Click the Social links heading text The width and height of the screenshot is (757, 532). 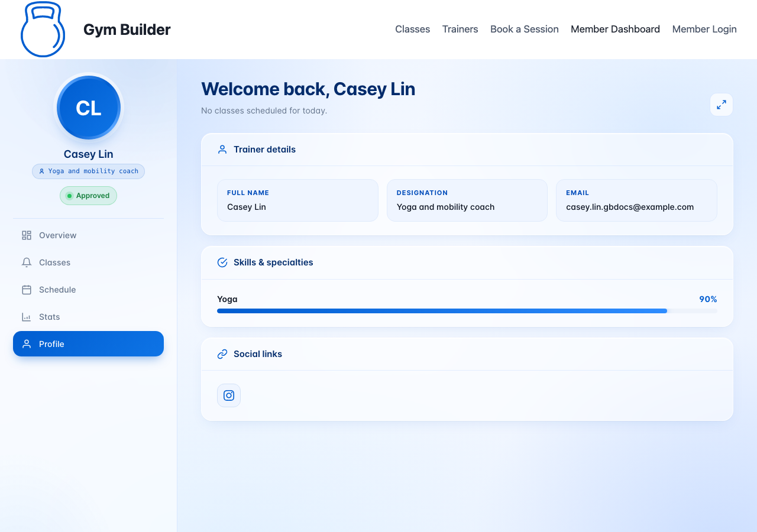click(258, 354)
